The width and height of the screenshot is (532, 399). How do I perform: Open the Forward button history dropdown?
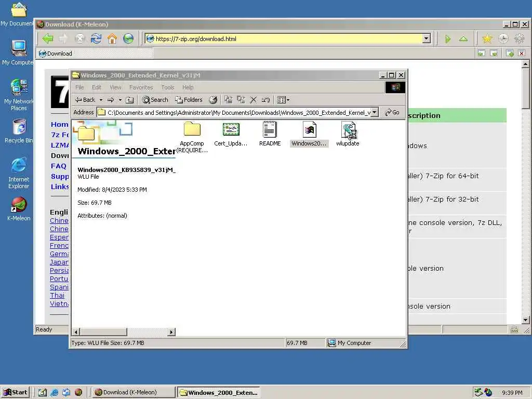(x=120, y=100)
